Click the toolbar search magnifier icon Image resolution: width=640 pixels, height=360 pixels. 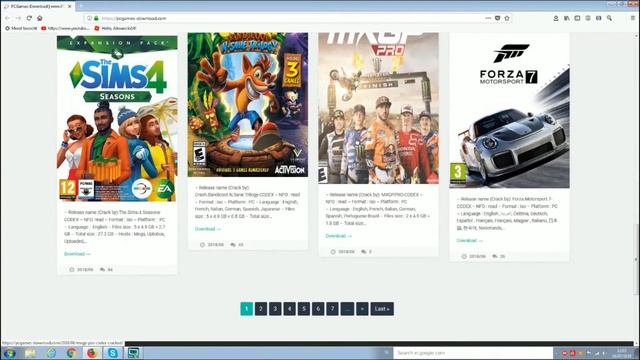click(609, 18)
